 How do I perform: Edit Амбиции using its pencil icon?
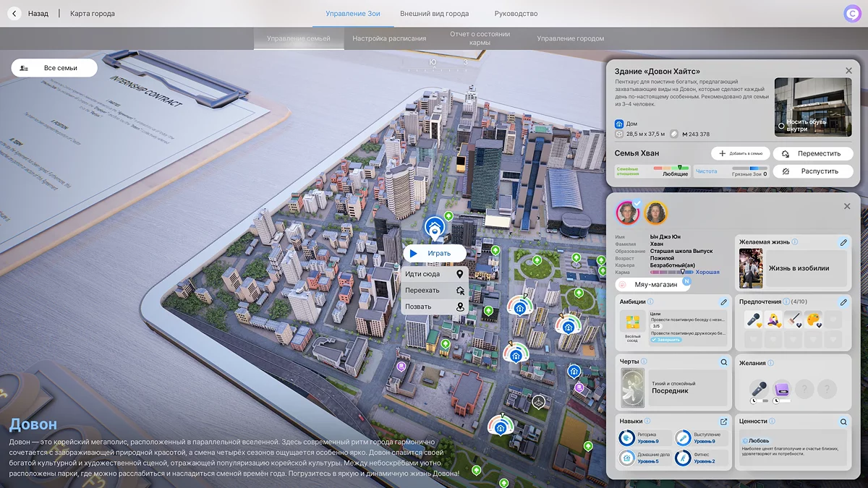tap(723, 302)
